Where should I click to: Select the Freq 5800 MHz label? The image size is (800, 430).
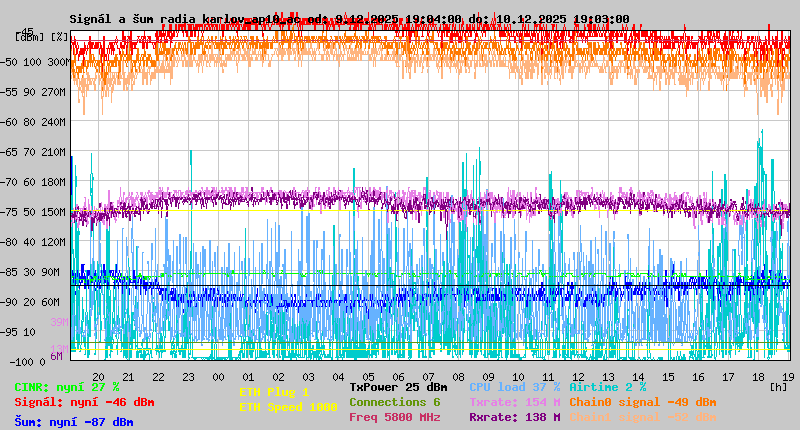point(394,417)
